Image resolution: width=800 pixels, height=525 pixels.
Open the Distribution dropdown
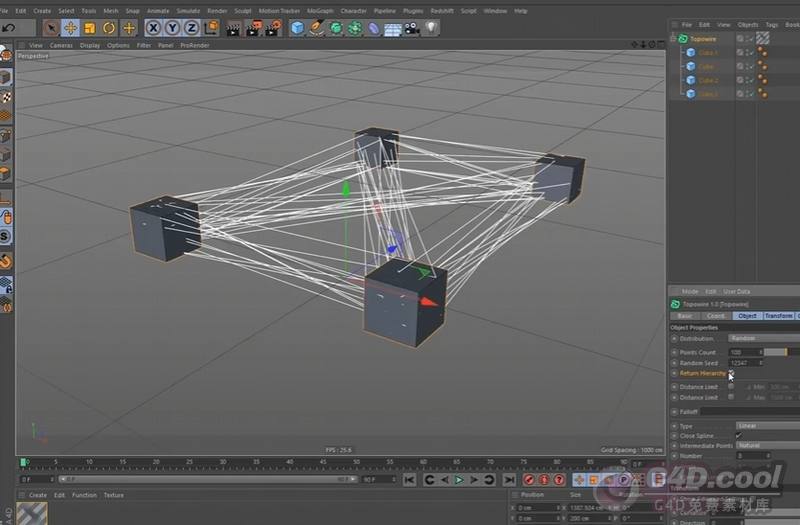763,339
